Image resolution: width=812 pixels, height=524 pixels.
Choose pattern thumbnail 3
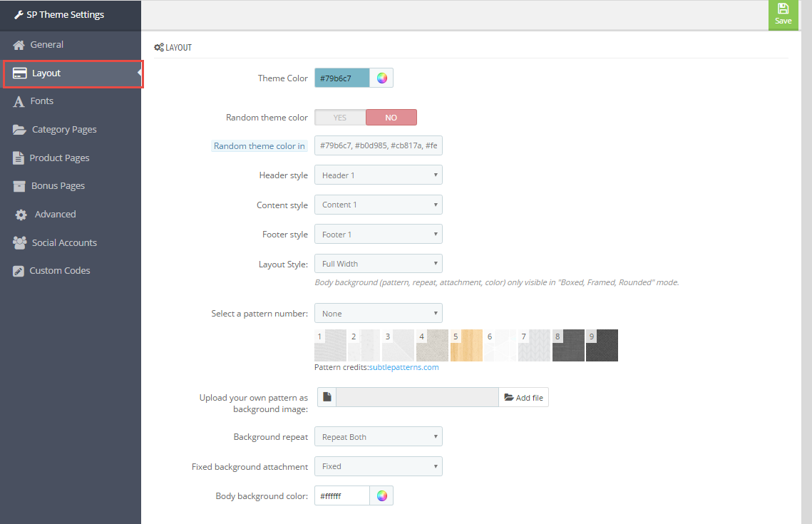(399, 345)
